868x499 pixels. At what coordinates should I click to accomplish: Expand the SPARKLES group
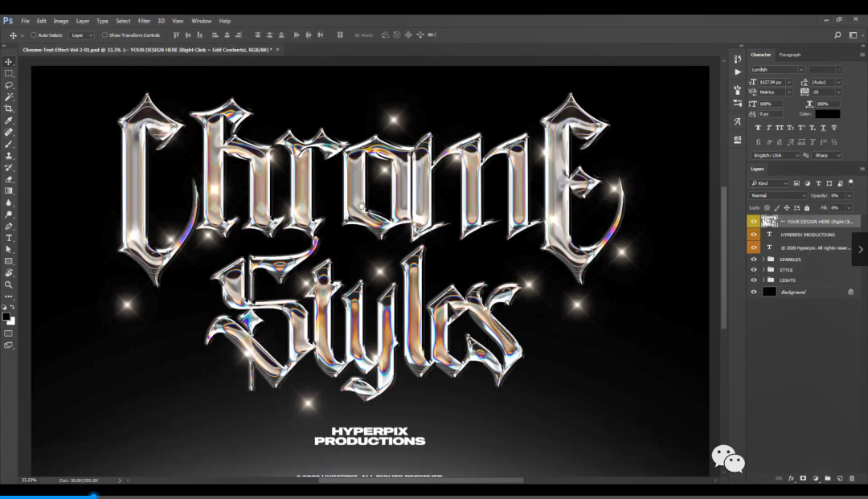point(764,260)
